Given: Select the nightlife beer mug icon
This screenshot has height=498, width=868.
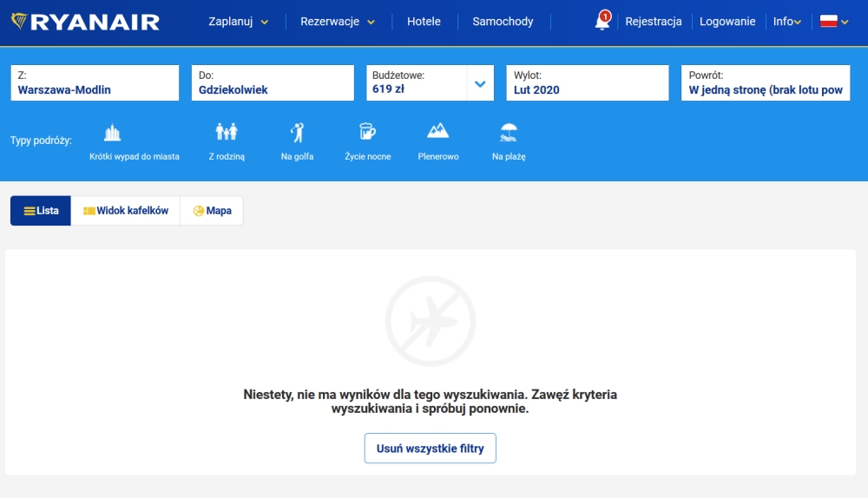Looking at the screenshot, I should pos(367,131).
